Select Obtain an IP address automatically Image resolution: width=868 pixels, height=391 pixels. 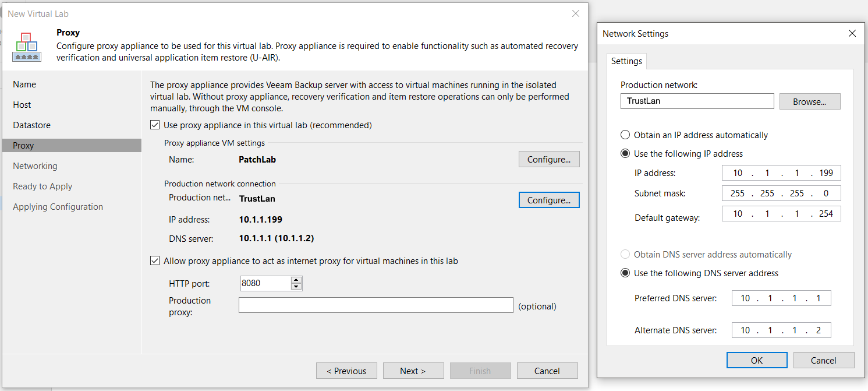(x=625, y=135)
